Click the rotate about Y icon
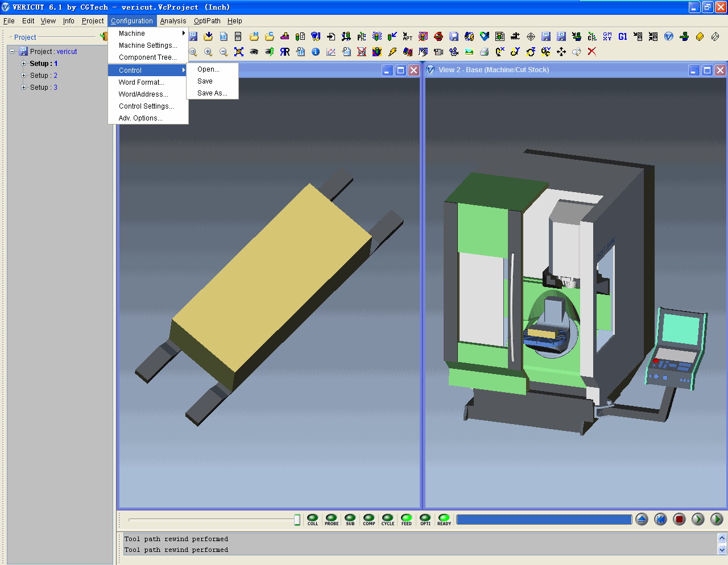This screenshot has width=728, height=565. [515, 52]
